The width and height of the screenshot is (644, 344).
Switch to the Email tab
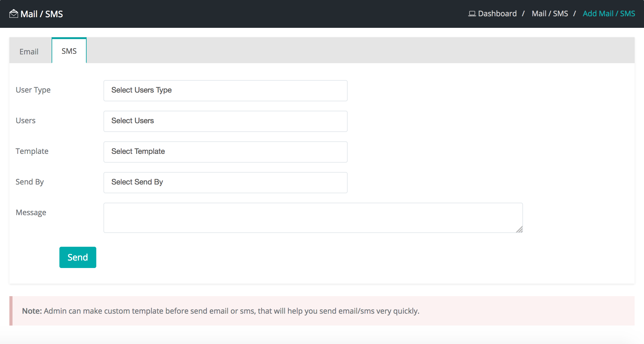tap(29, 52)
